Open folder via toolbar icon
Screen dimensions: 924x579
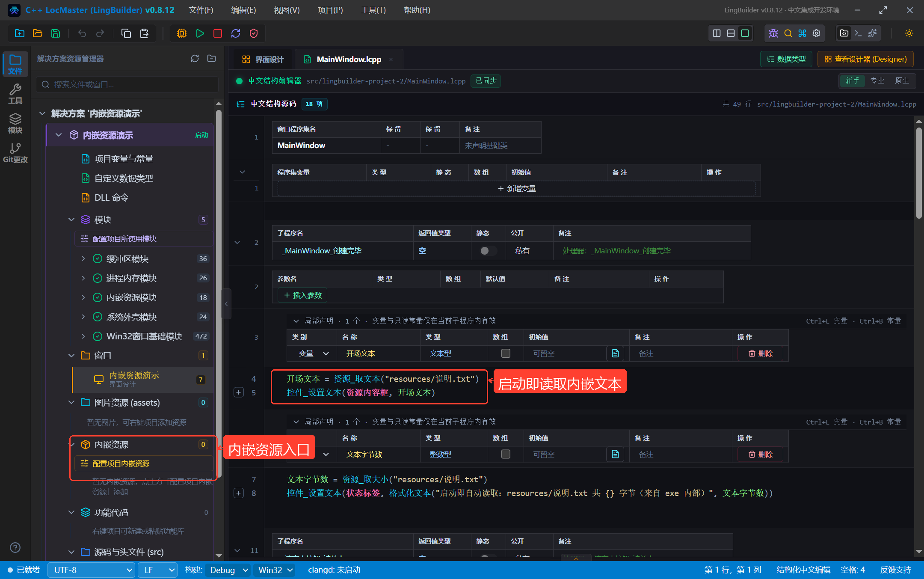pos(38,33)
